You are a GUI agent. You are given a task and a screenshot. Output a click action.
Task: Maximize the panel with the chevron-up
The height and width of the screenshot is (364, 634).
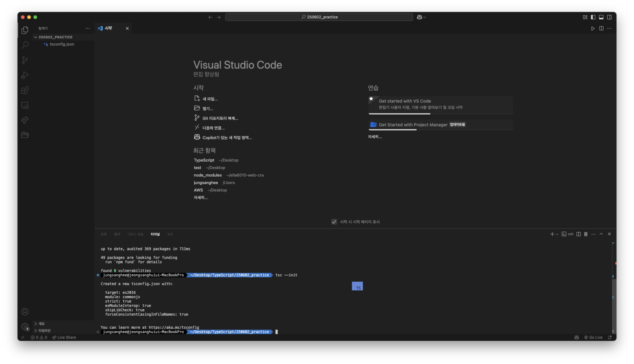click(601, 234)
